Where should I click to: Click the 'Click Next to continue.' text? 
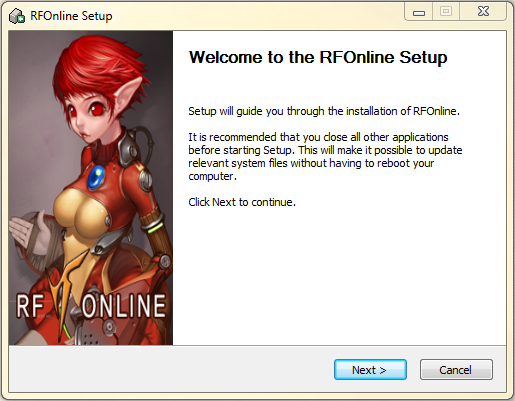pyautogui.click(x=242, y=202)
